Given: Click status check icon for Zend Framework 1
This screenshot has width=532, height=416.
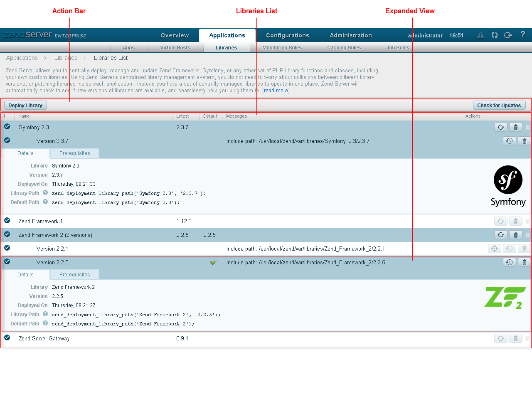Looking at the screenshot, I should click(x=7, y=221).
